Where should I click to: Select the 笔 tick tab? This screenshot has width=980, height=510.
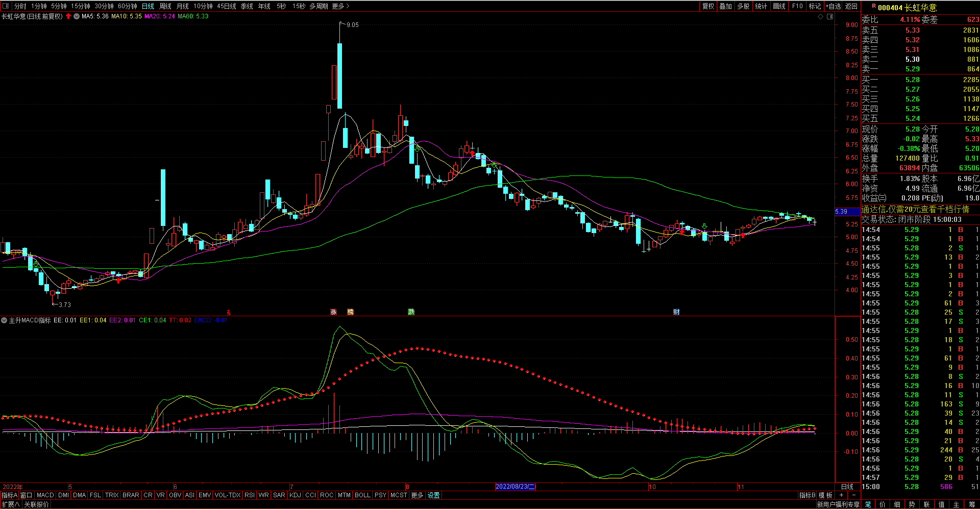pyautogui.click(x=868, y=504)
